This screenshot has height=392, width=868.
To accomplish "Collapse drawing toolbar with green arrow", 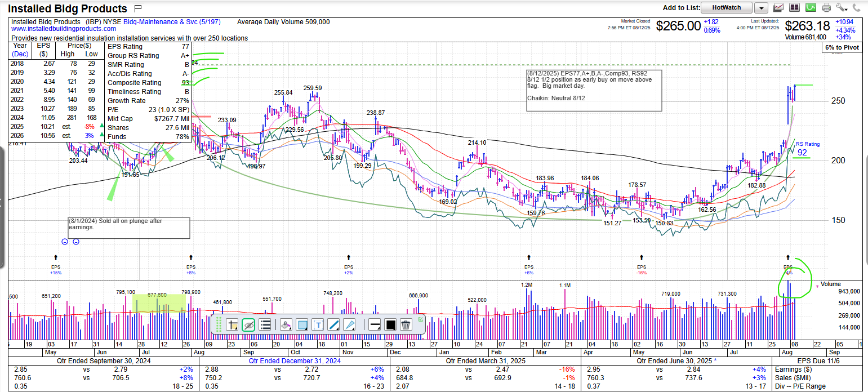I will pos(420,319).
